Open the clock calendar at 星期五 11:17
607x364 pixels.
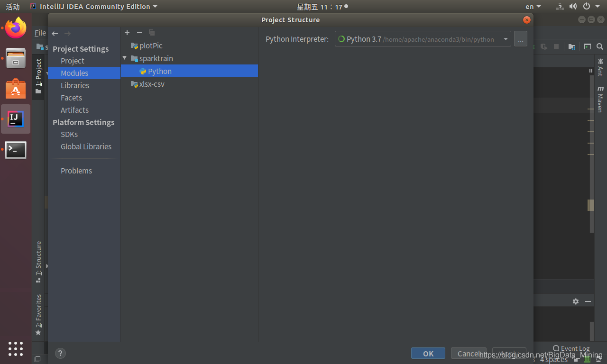pyautogui.click(x=322, y=7)
